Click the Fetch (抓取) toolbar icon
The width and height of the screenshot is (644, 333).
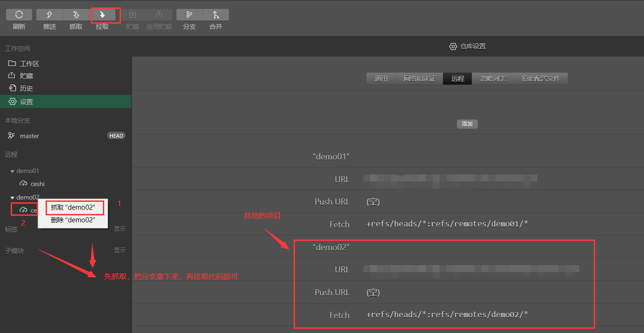pos(76,15)
